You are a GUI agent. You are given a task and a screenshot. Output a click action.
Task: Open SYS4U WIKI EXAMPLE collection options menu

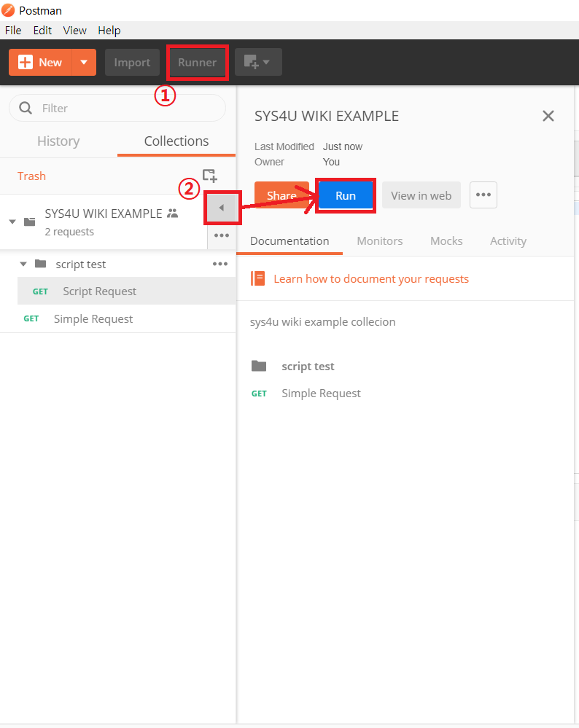pyautogui.click(x=222, y=235)
